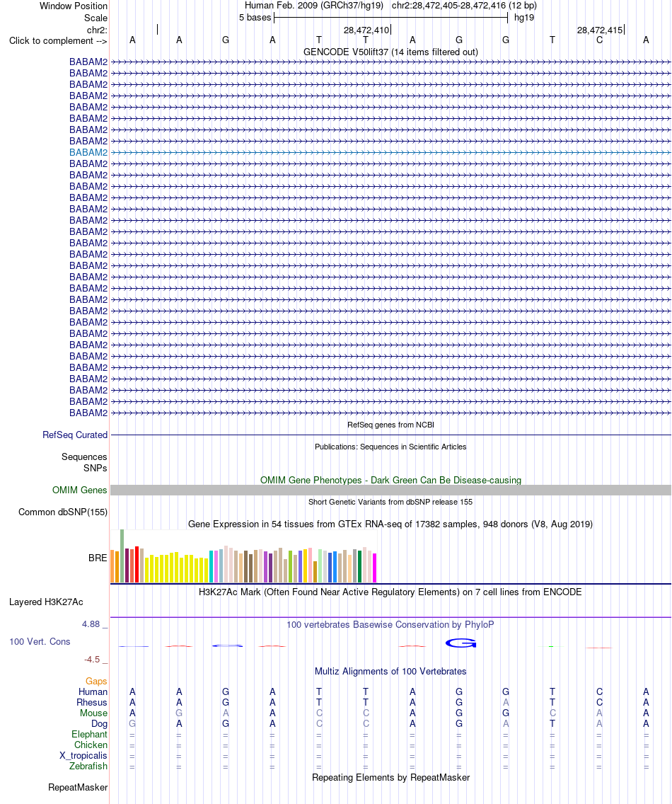The width and height of the screenshot is (672, 804).
Task: Select the Human species row label
Action: [x=93, y=691]
